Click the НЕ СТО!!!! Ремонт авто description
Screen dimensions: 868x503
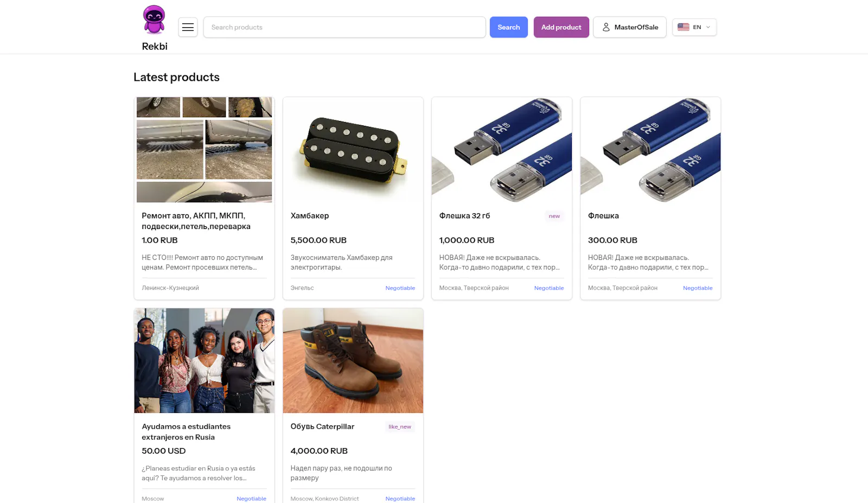(202, 263)
